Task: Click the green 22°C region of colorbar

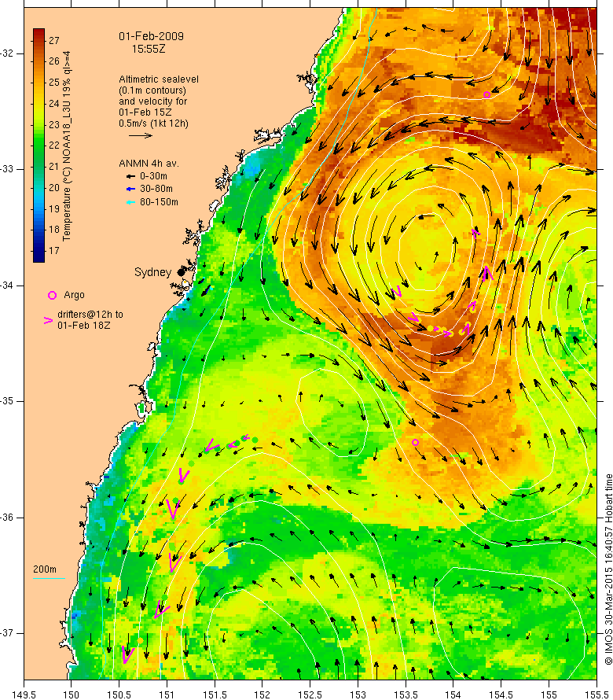Action: click(x=39, y=146)
